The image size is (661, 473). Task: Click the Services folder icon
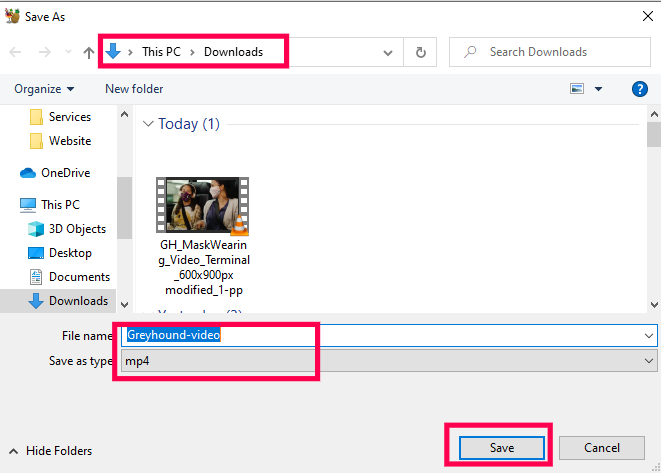(x=36, y=117)
